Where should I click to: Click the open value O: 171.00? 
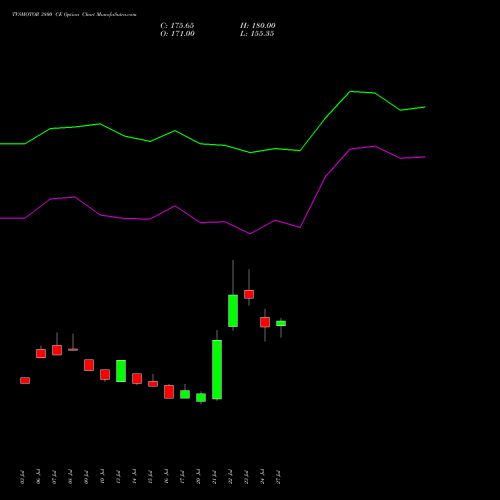click(177, 34)
